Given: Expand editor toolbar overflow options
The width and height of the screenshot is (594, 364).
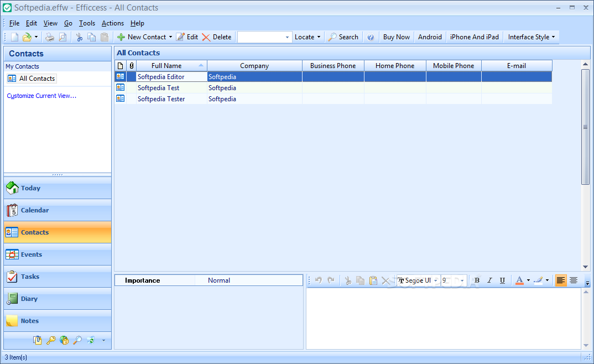Looking at the screenshot, I should click(587, 283).
